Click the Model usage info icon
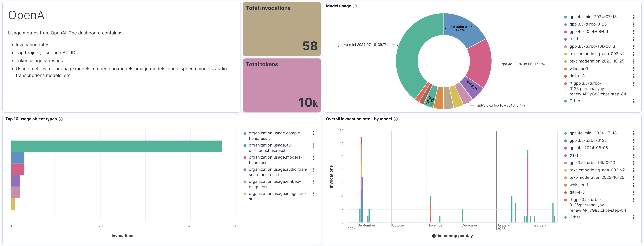The image size is (644, 246). pyautogui.click(x=355, y=6)
